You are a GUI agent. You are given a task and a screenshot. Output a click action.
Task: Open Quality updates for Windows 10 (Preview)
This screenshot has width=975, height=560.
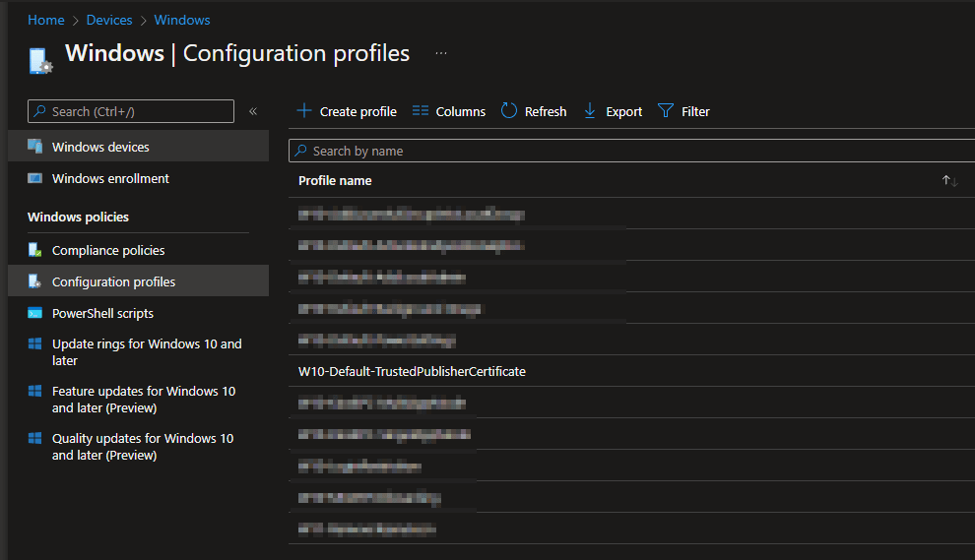coord(143,447)
